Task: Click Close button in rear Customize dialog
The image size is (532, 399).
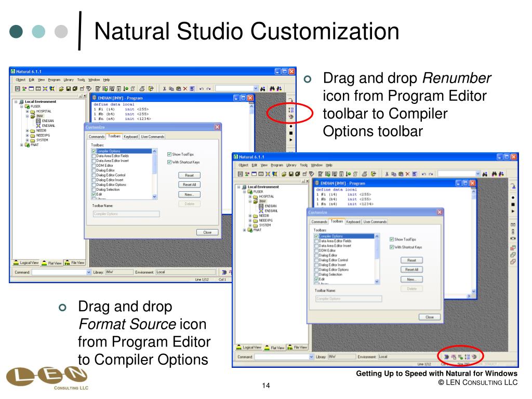Action: [x=207, y=232]
